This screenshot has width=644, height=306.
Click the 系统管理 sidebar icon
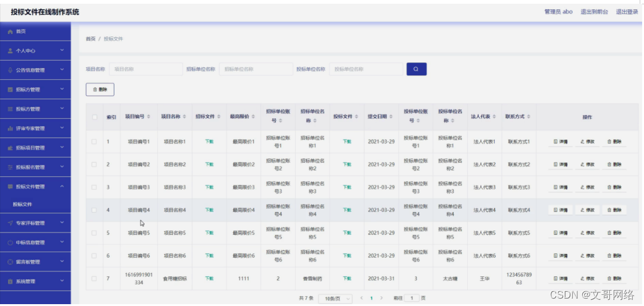tap(11, 282)
